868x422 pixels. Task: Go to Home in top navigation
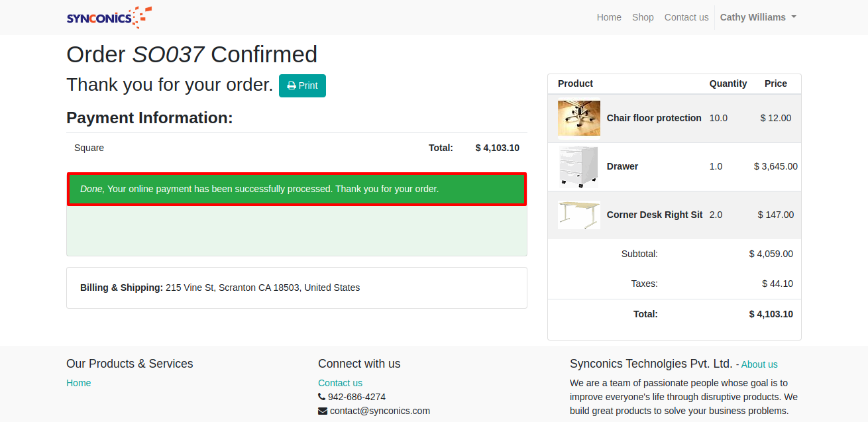click(x=609, y=17)
